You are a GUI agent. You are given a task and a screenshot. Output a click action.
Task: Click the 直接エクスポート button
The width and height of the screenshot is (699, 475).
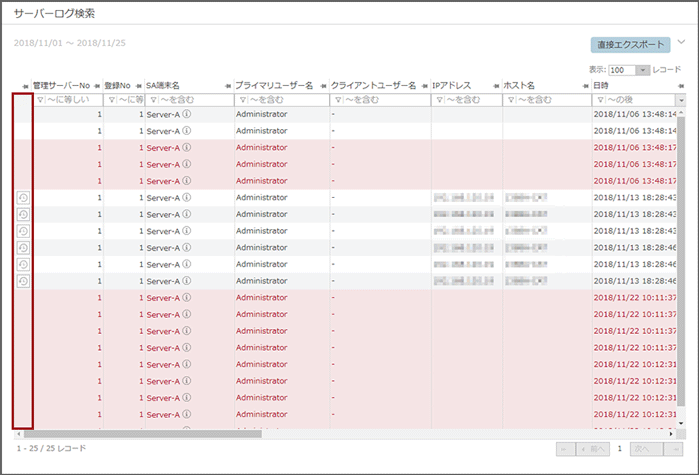coord(630,45)
